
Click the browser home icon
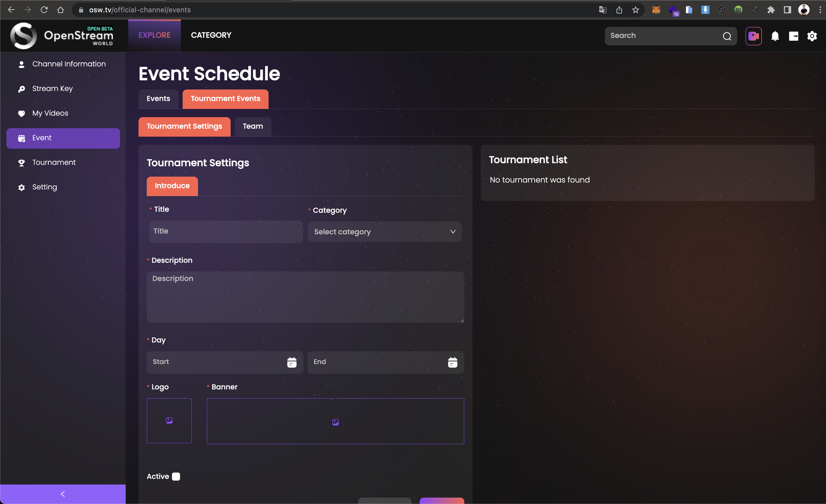(x=60, y=10)
